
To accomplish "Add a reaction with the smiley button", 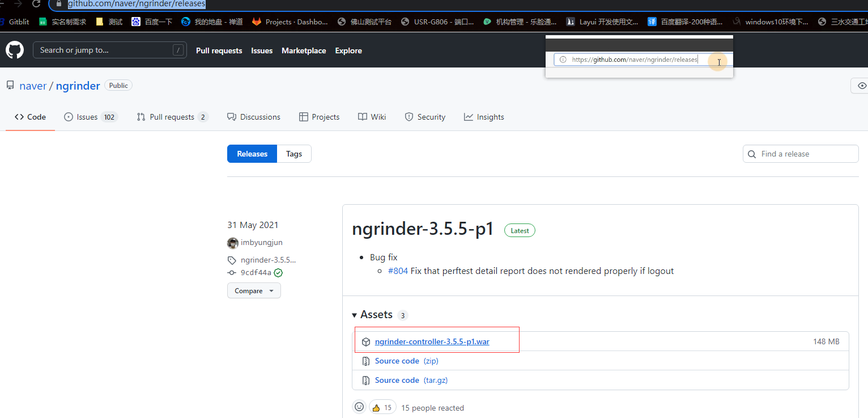I will pyautogui.click(x=359, y=407).
